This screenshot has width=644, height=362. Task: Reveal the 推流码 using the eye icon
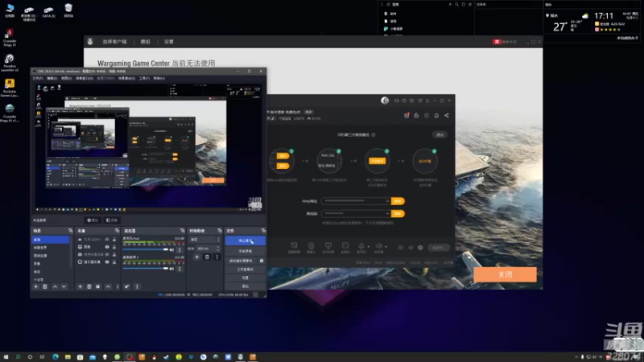point(387,213)
